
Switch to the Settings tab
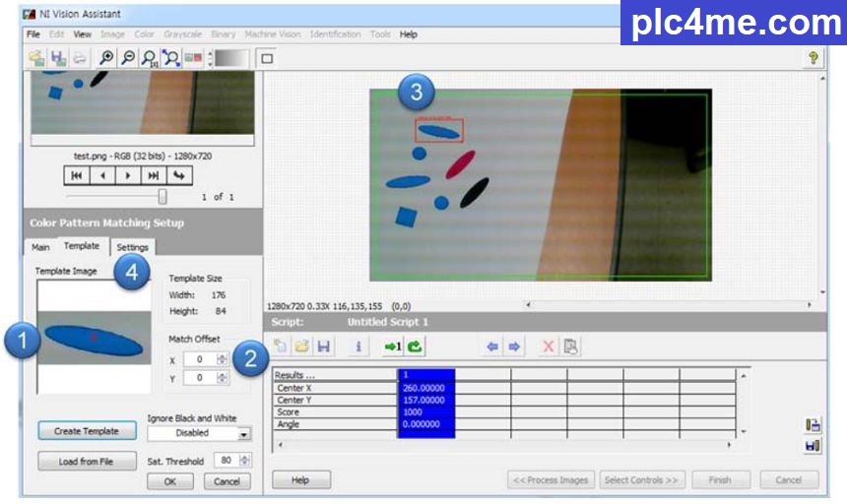pos(132,247)
